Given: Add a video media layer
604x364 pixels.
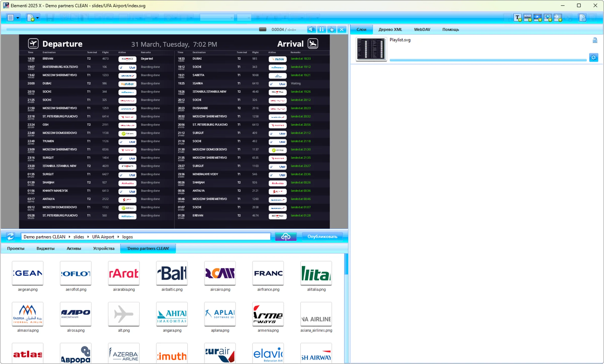Looking at the screenshot, I should click(x=538, y=18).
